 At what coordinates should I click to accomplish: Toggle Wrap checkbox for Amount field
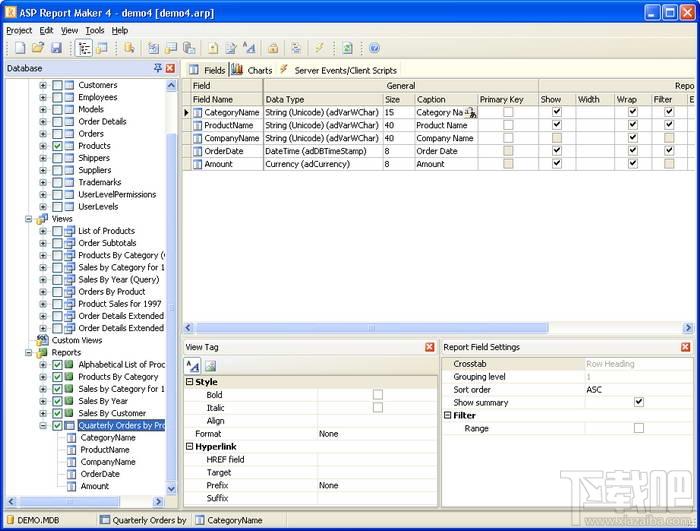click(x=633, y=164)
